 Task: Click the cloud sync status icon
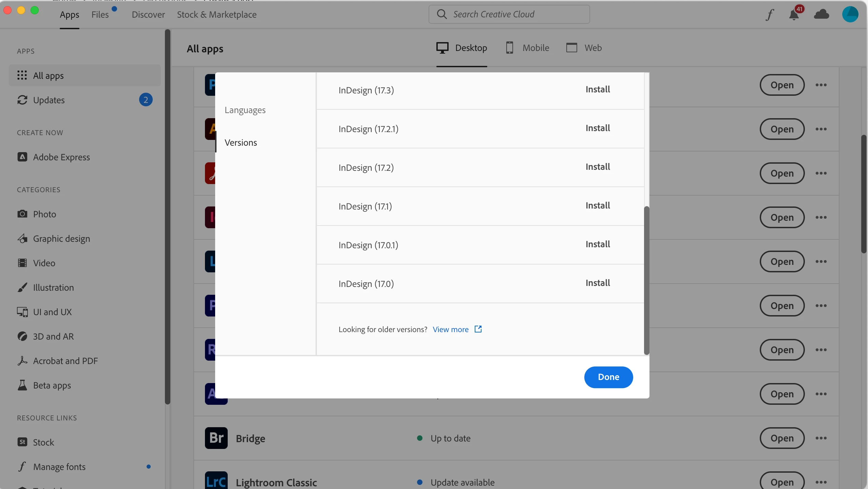822,14
